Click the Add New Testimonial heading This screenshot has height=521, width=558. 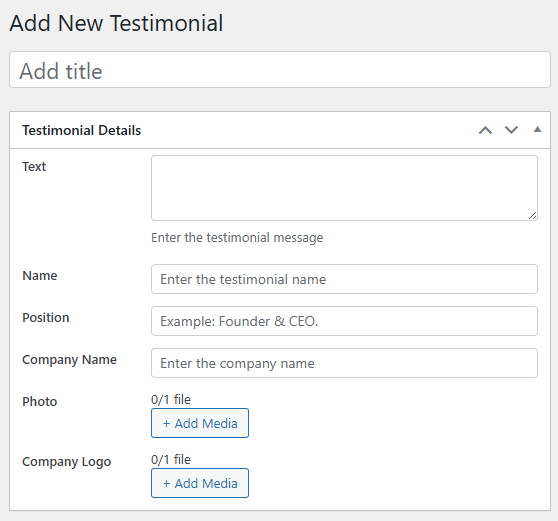click(x=116, y=23)
